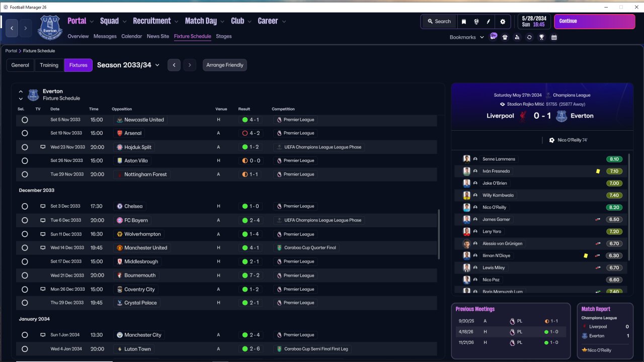The width and height of the screenshot is (644, 362).
Task: Expand the Match Day menu dropdown
Action: (222, 22)
